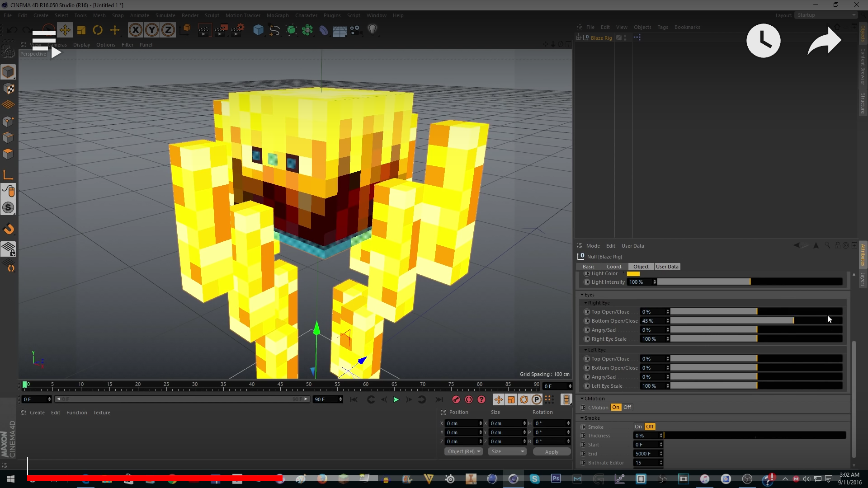Expand the Blaze Rig object tree
The height and width of the screenshot is (488, 868).
[x=579, y=38]
